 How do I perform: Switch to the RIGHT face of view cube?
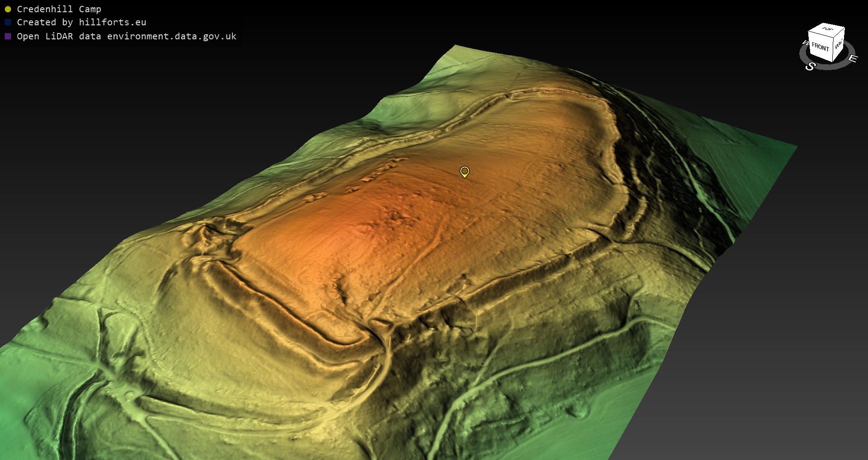[839, 45]
